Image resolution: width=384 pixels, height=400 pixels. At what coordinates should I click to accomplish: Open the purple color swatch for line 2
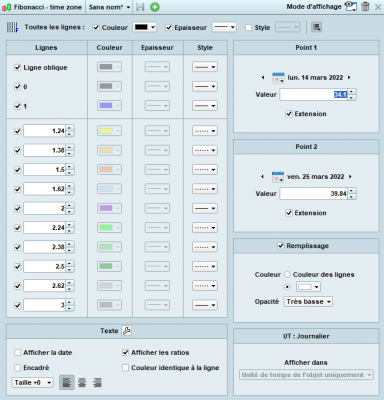coord(109,208)
